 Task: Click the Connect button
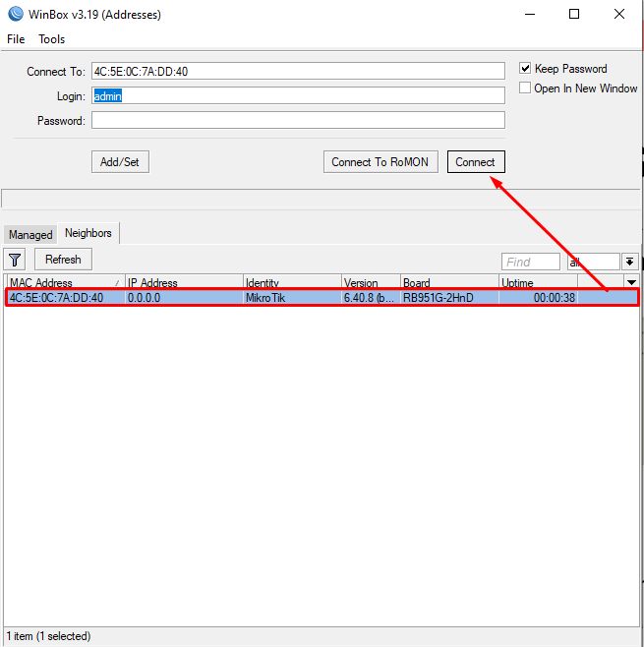476,161
